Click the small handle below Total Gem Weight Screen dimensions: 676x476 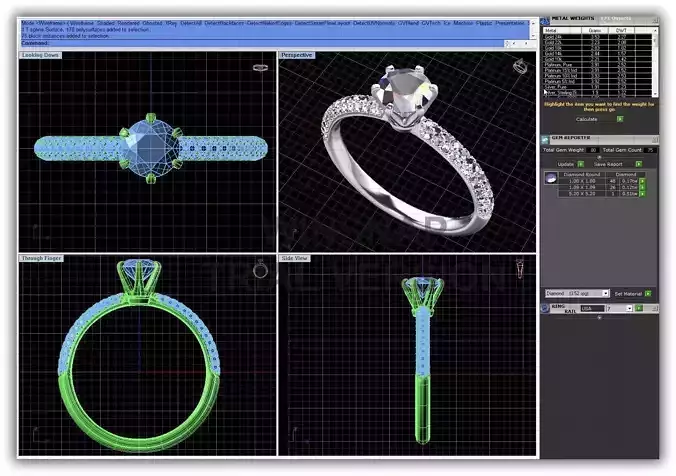tap(599, 157)
